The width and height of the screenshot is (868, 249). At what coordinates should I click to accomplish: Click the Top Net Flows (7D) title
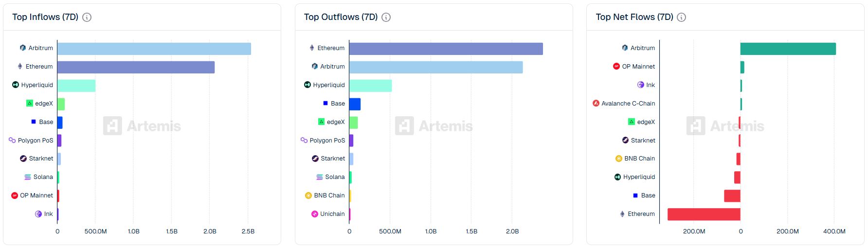634,17
